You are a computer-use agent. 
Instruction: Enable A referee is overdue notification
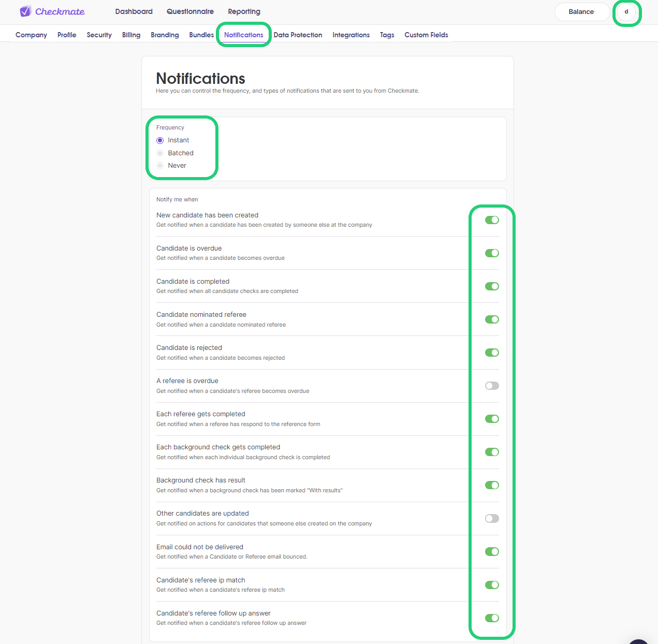point(492,386)
